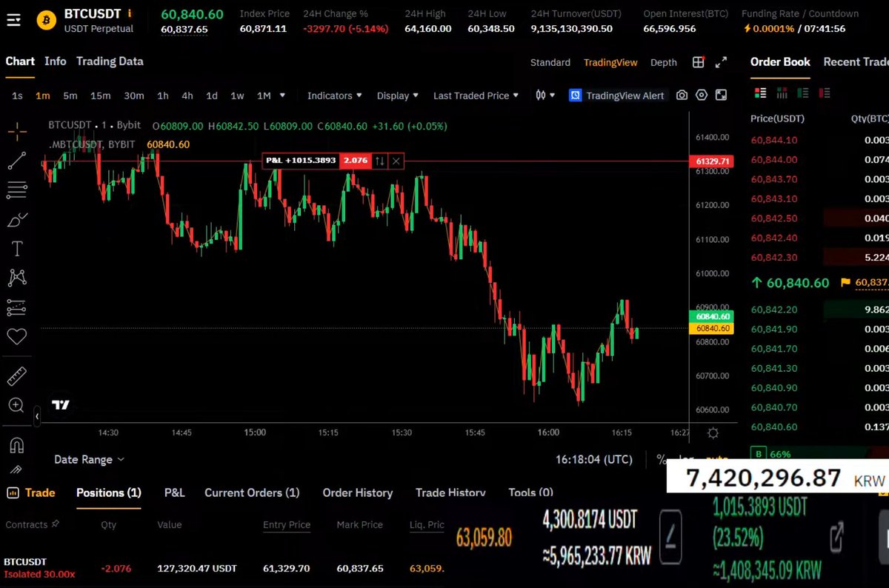Image resolution: width=889 pixels, height=588 pixels.
Task: Open chart settings hexagon gear icon
Action: tap(702, 96)
